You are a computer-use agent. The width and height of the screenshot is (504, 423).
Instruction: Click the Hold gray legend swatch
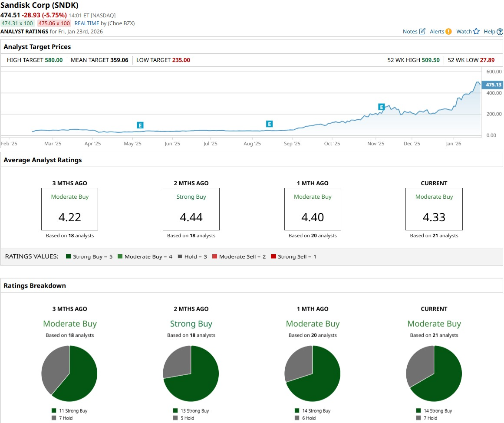click(x=180, y=256)
